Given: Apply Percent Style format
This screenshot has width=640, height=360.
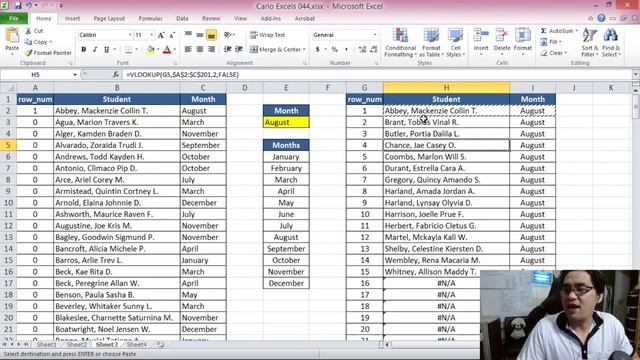Looking at the screenshot, I should pyautogui.click(x=335, y=49).
